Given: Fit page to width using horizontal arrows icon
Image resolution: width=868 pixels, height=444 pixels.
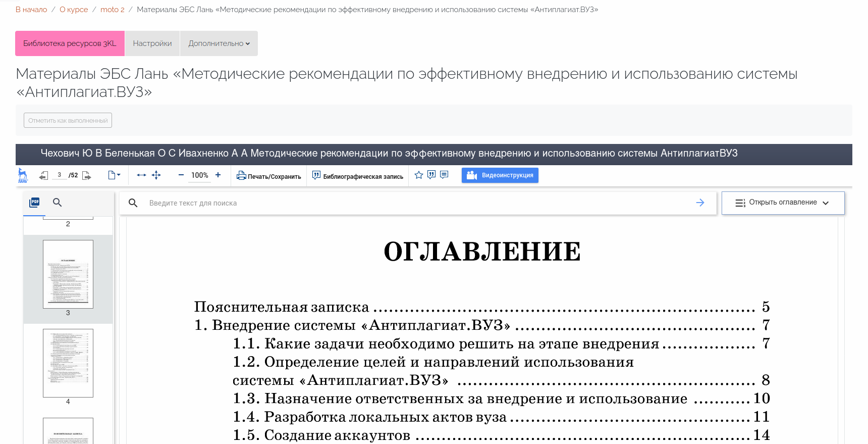Looking at the screenshot, I should click(x=141, y=175).
